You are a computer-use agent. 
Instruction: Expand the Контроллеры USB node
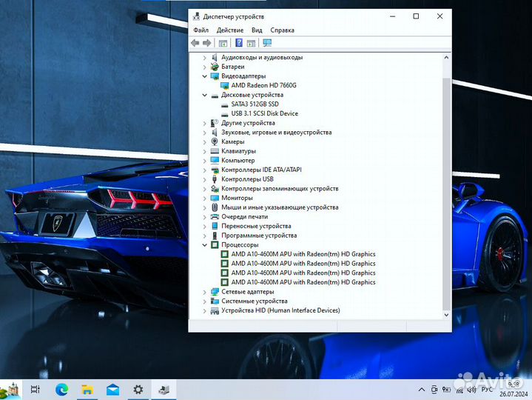coord(205,179)
